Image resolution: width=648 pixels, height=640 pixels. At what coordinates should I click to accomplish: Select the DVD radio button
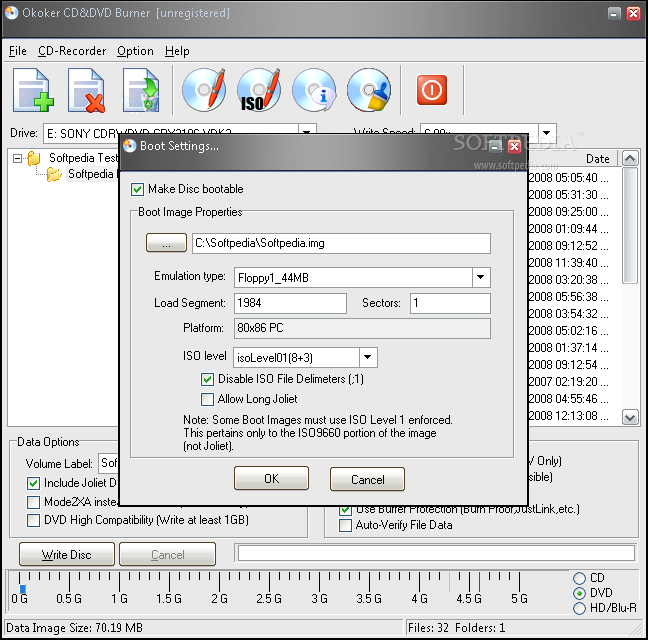tap(579, 593)
